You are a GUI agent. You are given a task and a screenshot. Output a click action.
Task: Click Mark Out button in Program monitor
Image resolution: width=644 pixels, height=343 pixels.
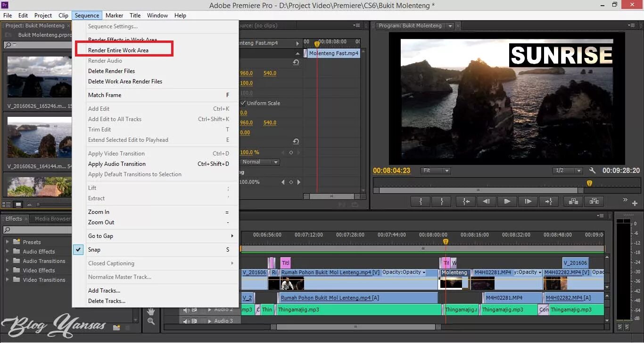[x=442, y=201]
